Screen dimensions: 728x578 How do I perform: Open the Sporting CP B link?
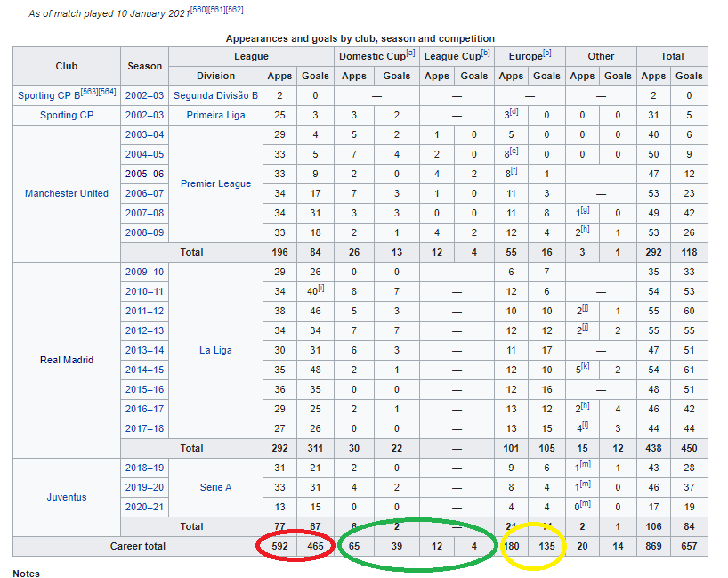coord(50,95)
